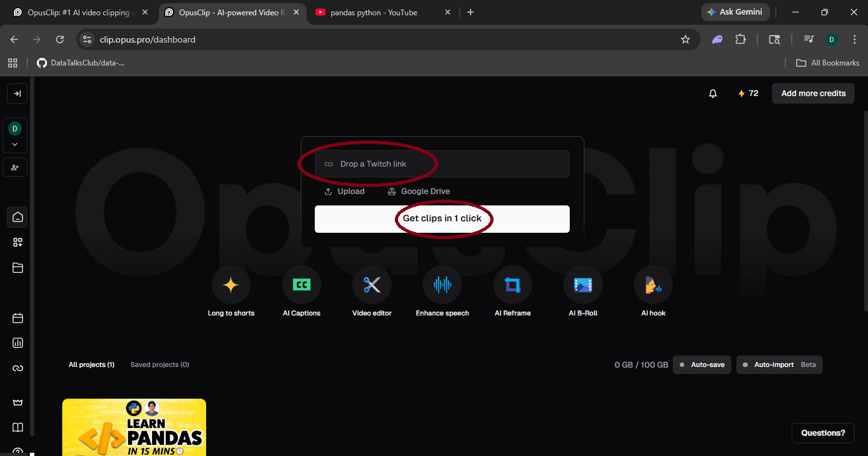Switch to the pandas python YouTube tab
868x456 pixels.
click(382, 12)
